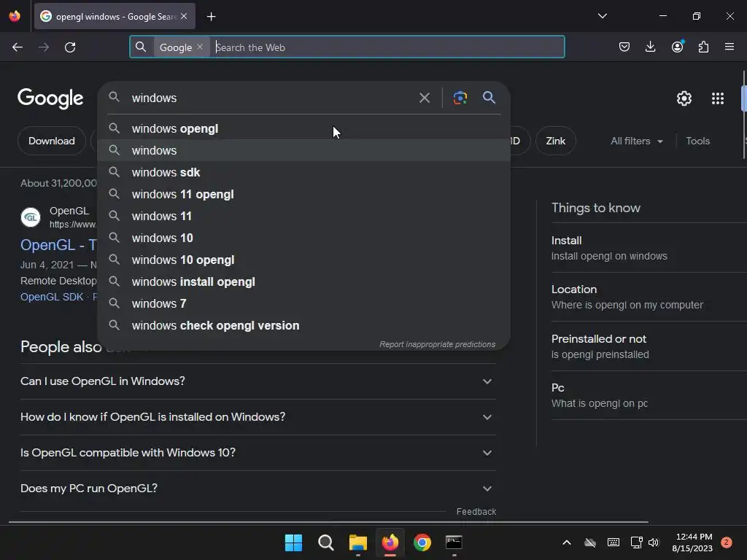The width and height of the screenshot is (747, 560).
Task: Open the Windows Start menu
Action: click(x=293, y=542)
